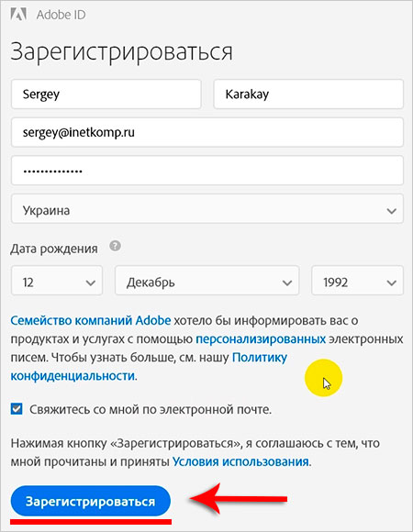Expand the Украина country dropdown

(207, 208)
